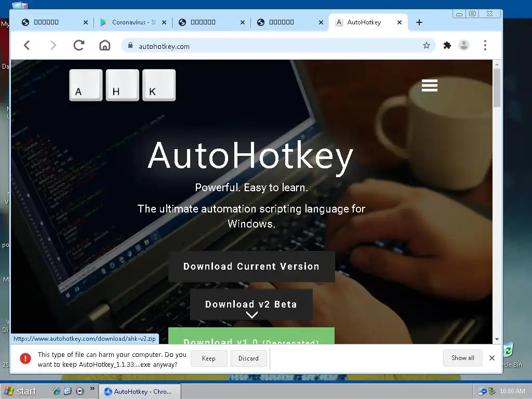Click the A key logo tile
This screenshot has height=399, width=532.
tap(86, 85)
